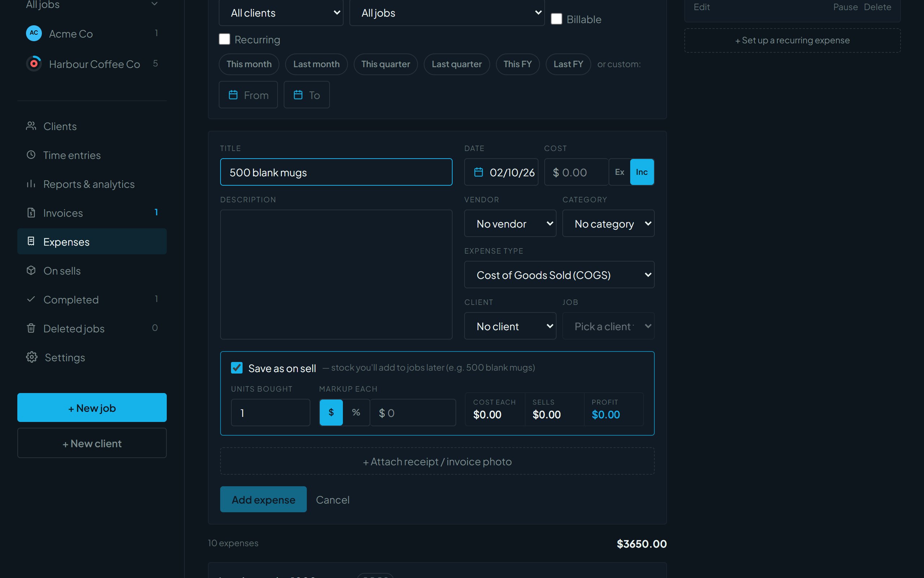Uncheck Save as on sell
The height and width of the screenshot is (578, 924).
tap(237, 368)
